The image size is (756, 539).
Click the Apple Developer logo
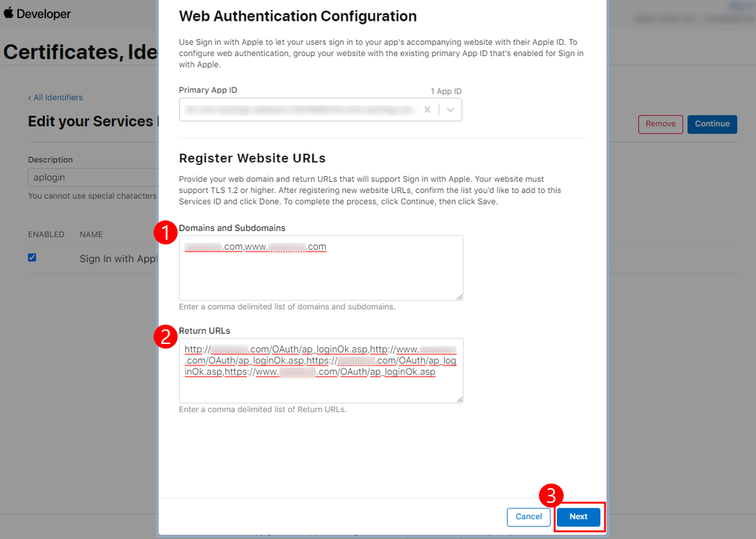[37, 13]
